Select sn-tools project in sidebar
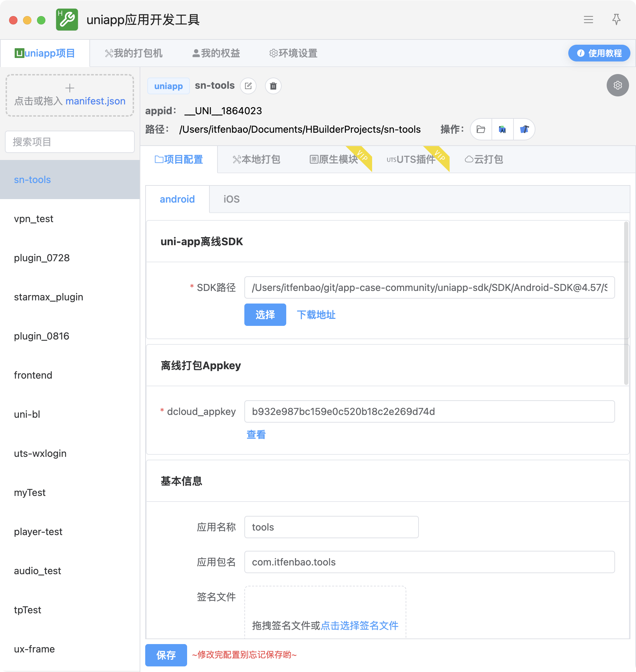 pos(70,180)
